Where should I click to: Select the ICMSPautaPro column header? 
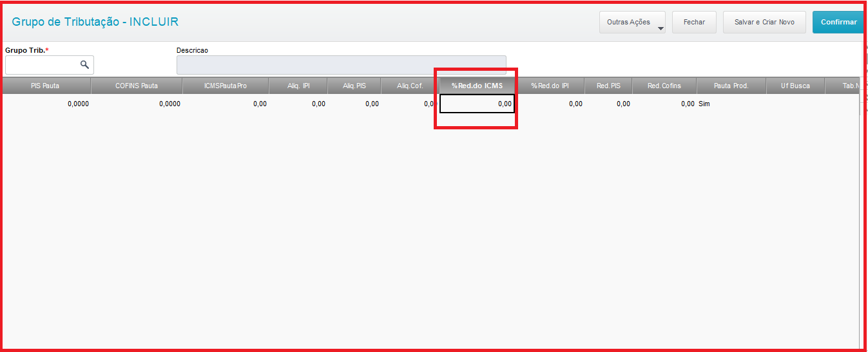226,86
